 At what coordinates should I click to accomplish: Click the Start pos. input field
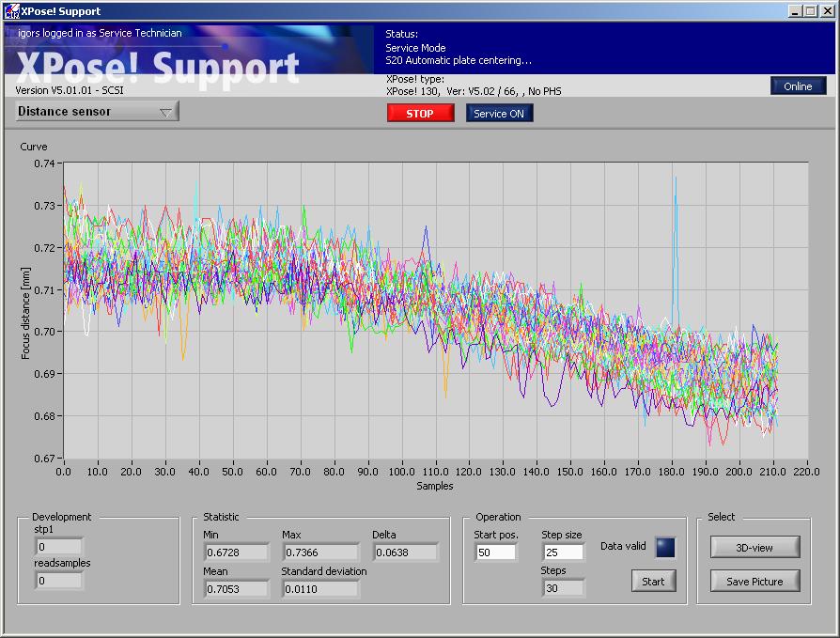[x=495, y=552]
